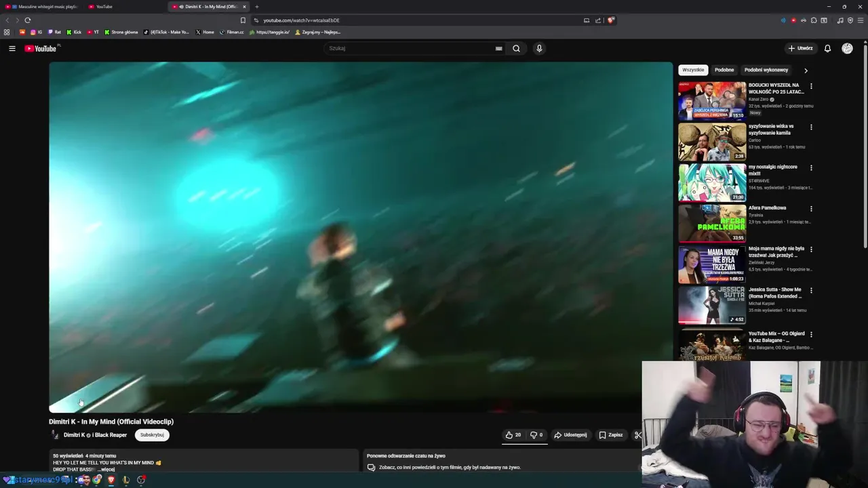Like the video with thumbs up
868x488 pixels.
tap(513, 435)
